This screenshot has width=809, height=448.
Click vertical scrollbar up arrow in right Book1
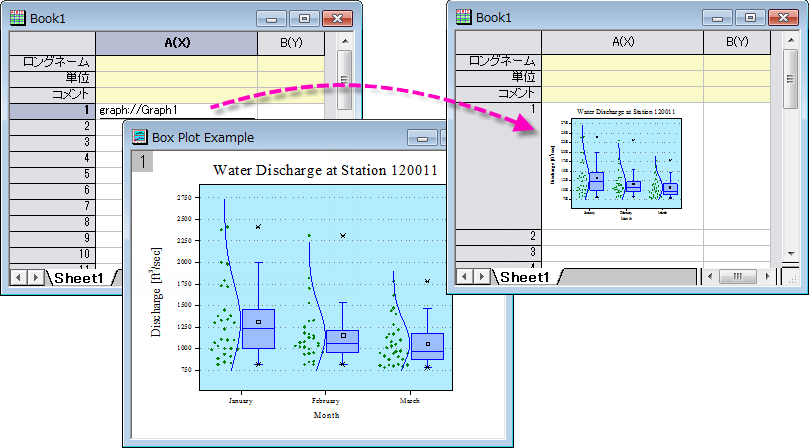tap(790, 40)
